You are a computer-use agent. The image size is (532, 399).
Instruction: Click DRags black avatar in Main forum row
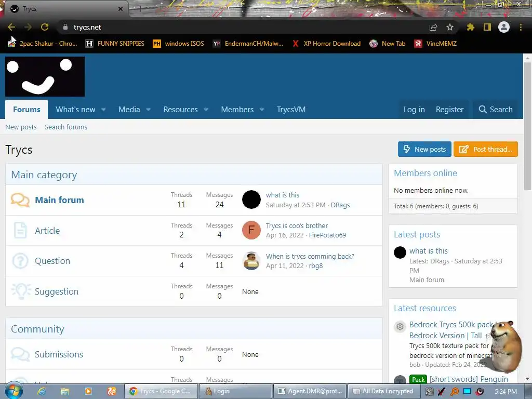coord(251,199)
